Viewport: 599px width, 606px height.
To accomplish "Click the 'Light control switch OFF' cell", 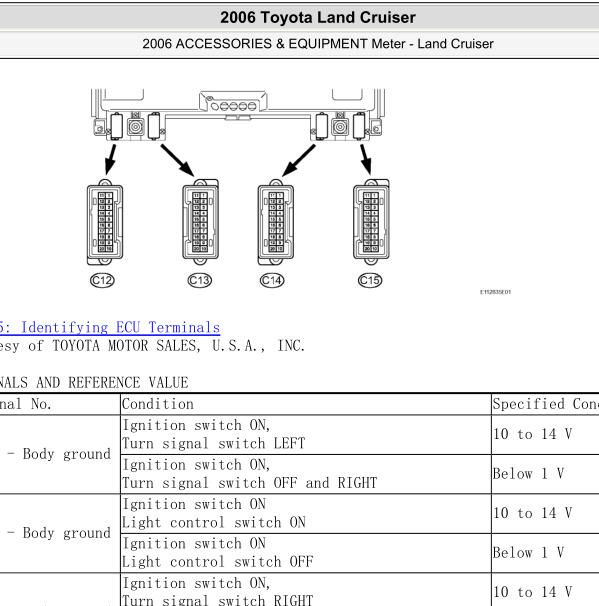I will tap(306, 553).
